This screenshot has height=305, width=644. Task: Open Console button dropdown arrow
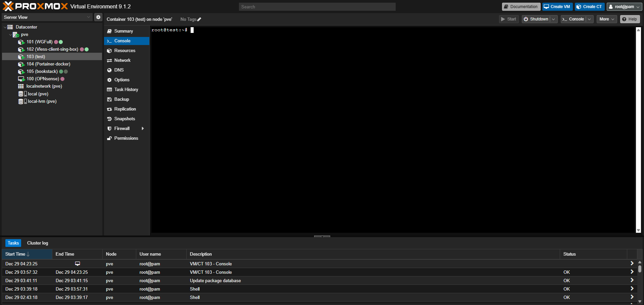pyautogui.click(x=589, y=19)
